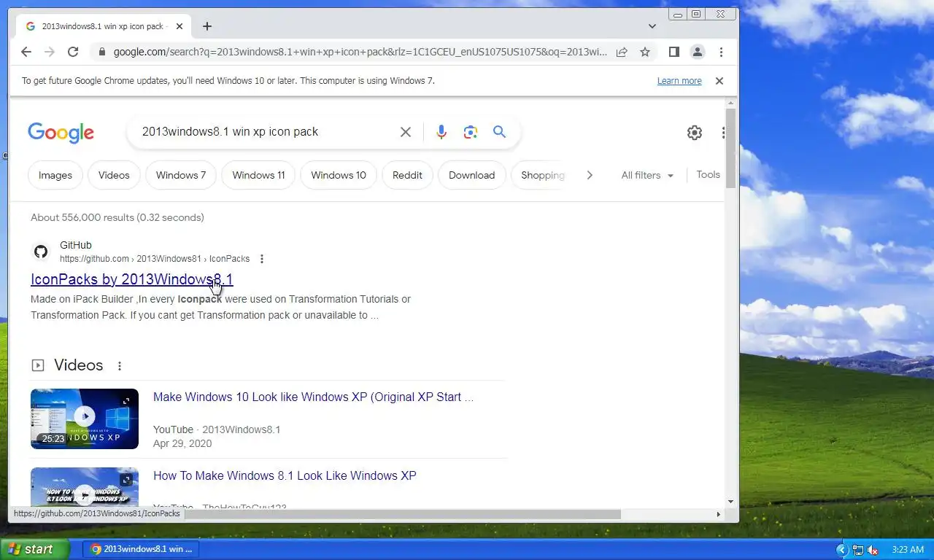934x560 pixels.
Task: Click the Google logo
Action: [x=61, y=132]
